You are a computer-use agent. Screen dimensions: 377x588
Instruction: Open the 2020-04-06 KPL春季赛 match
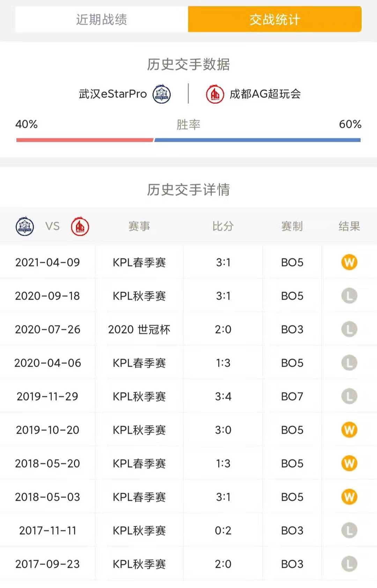[188, 363]
